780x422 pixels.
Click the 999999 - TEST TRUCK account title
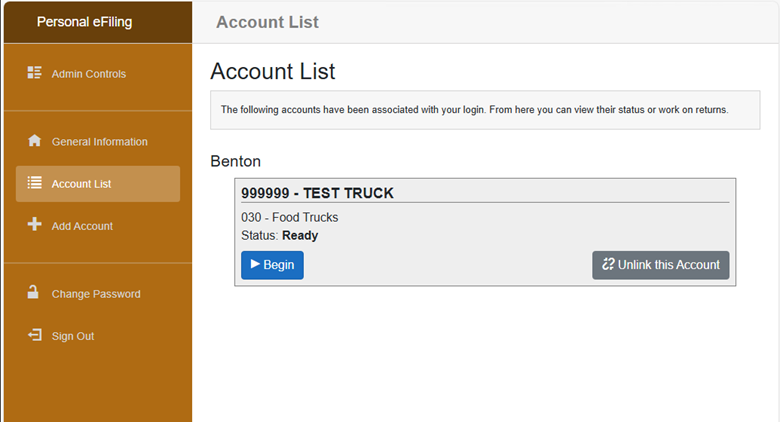[317, 193]
